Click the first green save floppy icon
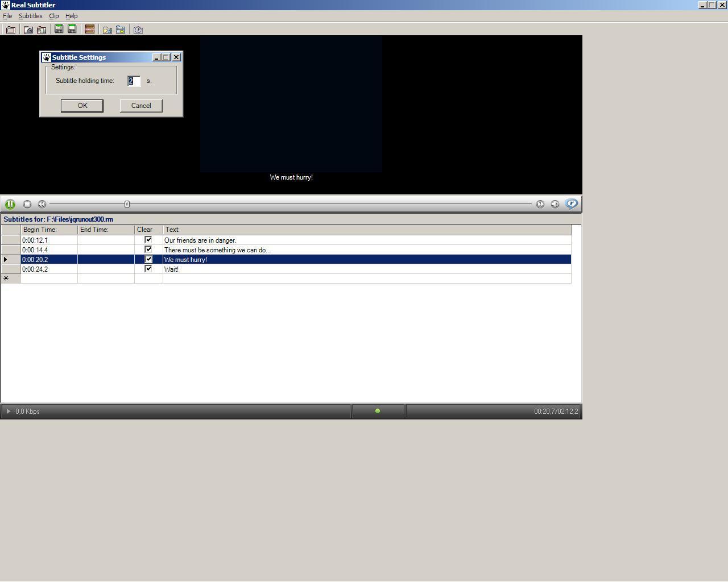728x582 pixels. [x=59, y=29]
